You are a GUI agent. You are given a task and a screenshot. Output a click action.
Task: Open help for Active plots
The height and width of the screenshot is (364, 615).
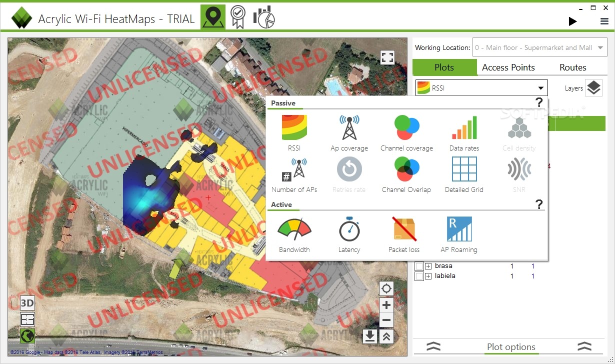pos(538,204)
